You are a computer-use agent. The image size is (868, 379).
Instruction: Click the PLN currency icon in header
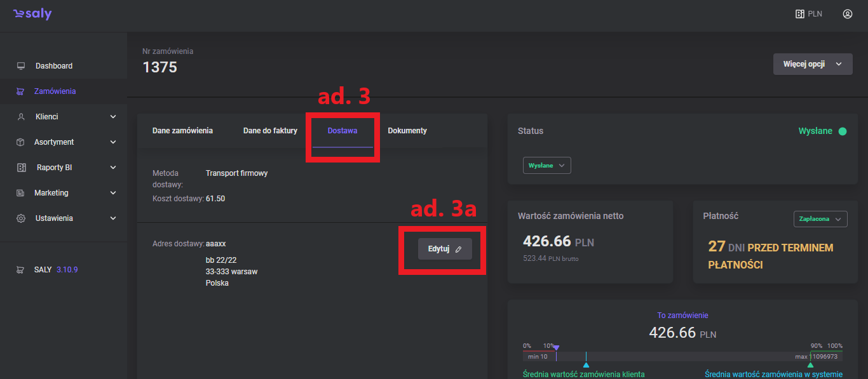pyautogui.click(x=800, y=14)
